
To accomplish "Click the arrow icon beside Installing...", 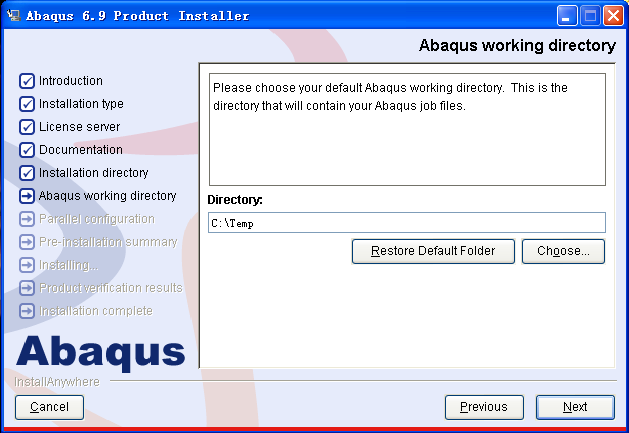I will [27, 265].
